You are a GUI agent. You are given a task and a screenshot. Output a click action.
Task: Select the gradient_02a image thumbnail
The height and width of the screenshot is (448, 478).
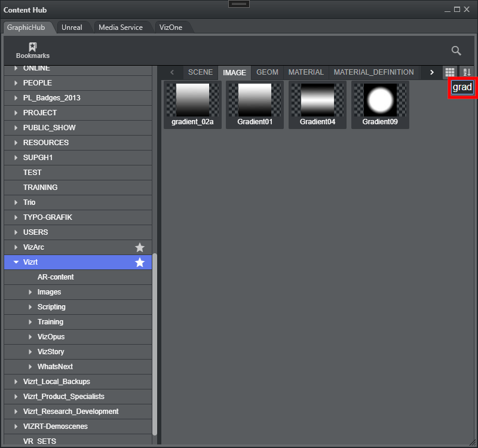[x=192, y=105]
